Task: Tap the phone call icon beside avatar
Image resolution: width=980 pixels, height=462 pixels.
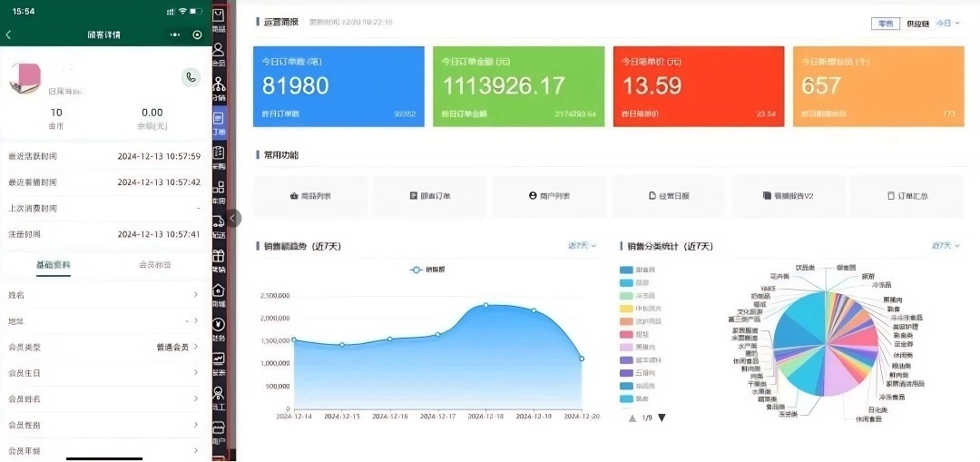Action: pyautogui.click(x=191, y=77)
